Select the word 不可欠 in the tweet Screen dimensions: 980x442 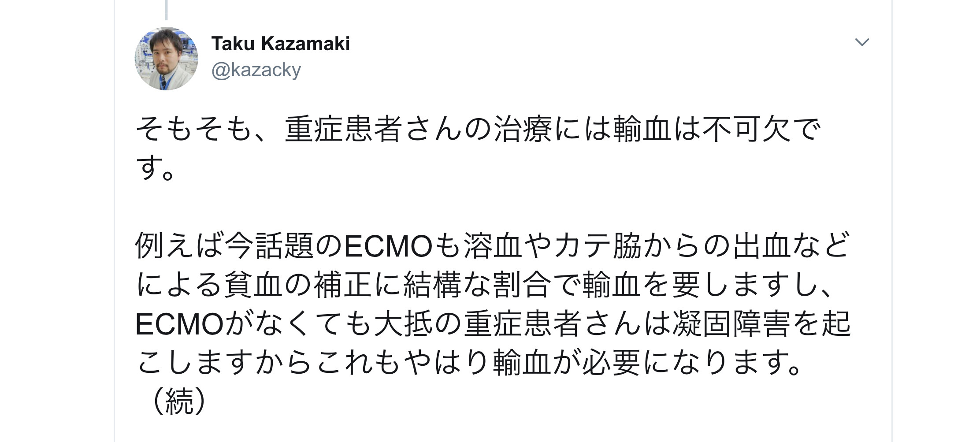[x=746, y=129]
